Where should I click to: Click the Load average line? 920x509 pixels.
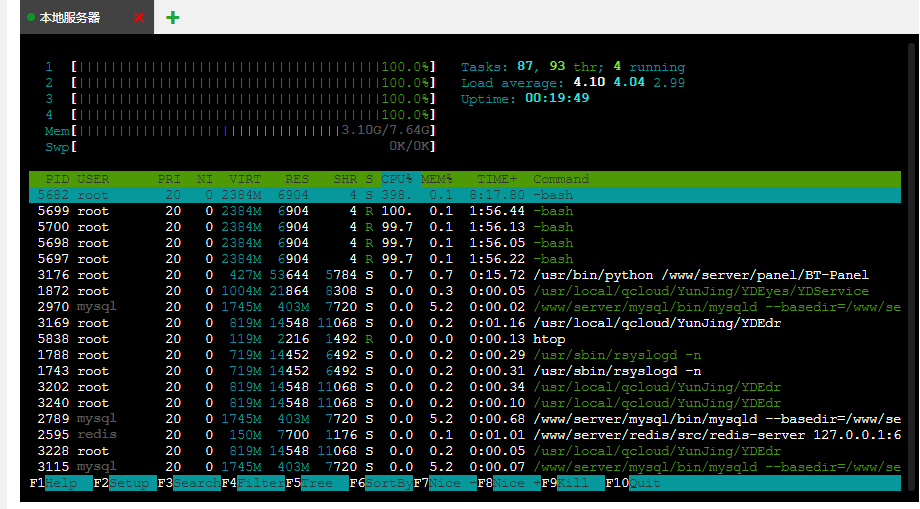pyautogui.click(x=573, y=83)
